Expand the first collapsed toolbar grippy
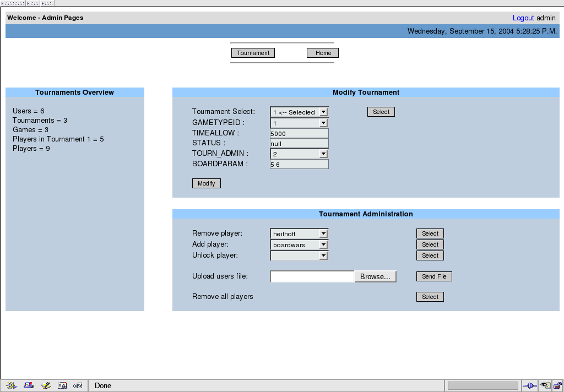 coord(13,3)
